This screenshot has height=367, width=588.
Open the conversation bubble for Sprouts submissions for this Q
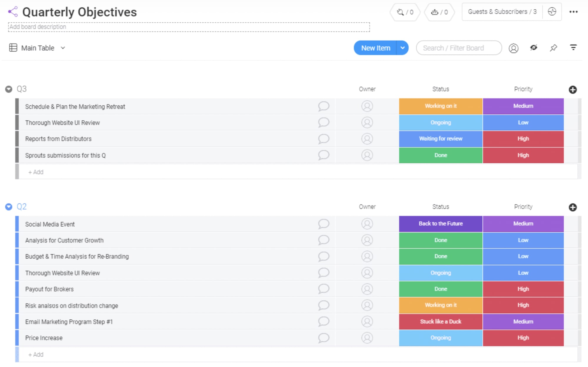324,155
